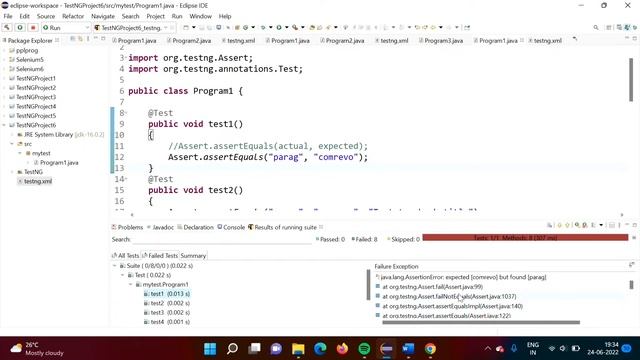Click the TestNG results Search field
The height and width of the screenshot is (360, 640).
coord(222,240)
